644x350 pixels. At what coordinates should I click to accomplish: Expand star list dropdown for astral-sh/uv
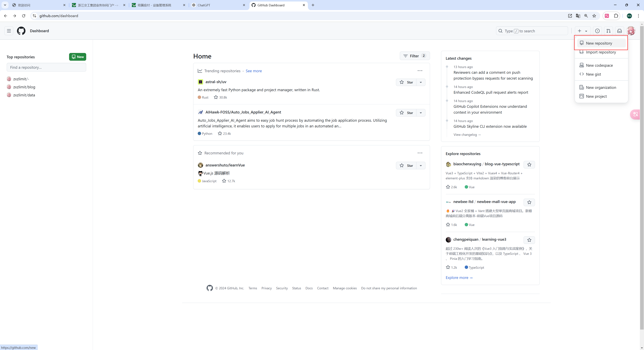pos(421,82)
